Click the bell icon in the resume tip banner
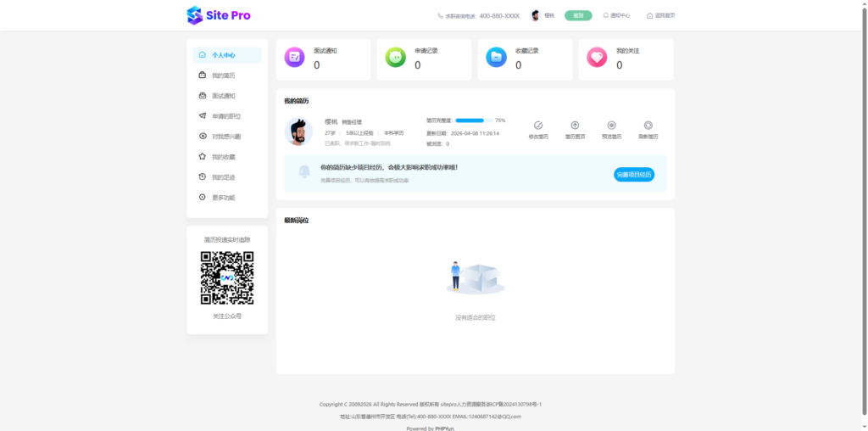The width and height of the screenshot is (868, 431). click(x=304, y=171)
